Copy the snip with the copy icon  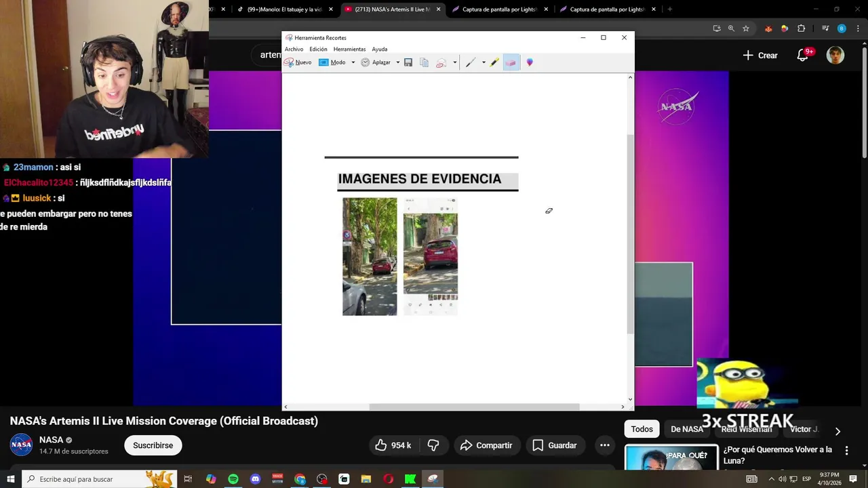[x=424, y=62]
